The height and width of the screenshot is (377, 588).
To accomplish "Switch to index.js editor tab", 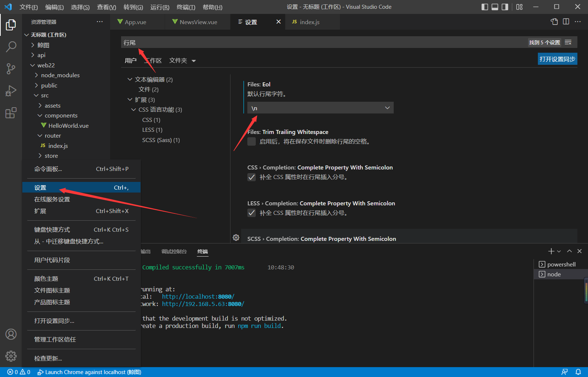I will point(312,22).
